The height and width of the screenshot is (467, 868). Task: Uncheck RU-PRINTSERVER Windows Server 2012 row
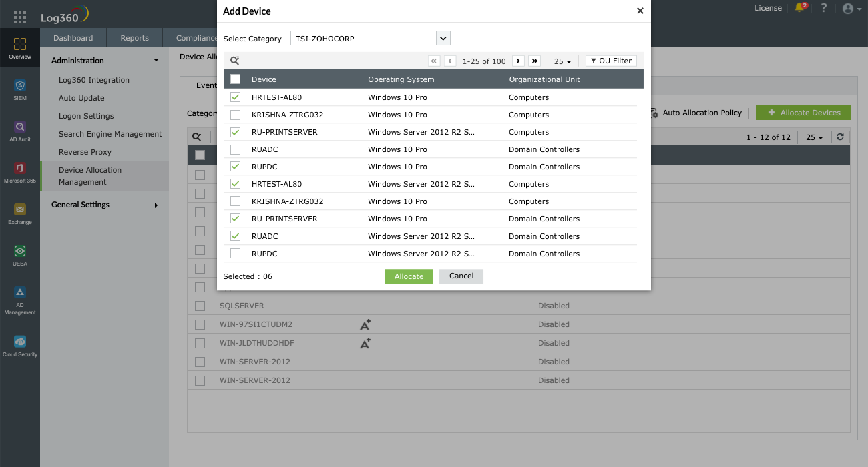235,132
